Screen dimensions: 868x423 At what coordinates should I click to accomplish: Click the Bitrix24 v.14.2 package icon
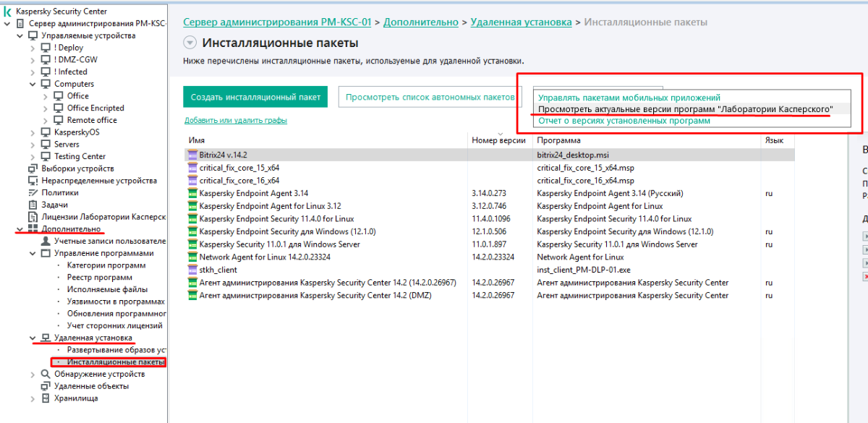[192, 155]
